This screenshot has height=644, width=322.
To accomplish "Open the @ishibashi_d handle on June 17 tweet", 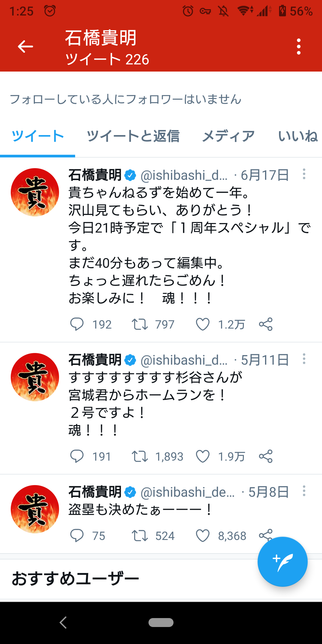I will point(184,175).
